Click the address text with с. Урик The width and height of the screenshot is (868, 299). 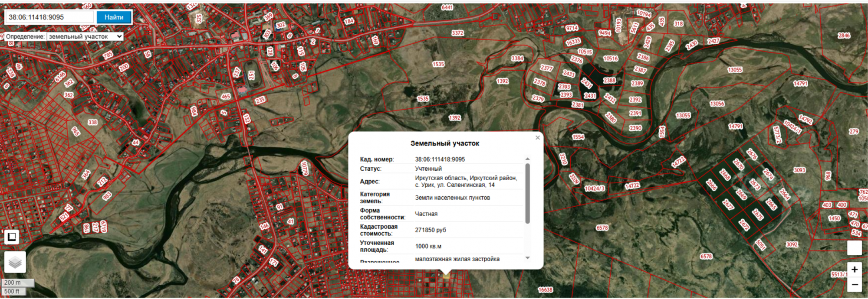(x=466, y=182)
